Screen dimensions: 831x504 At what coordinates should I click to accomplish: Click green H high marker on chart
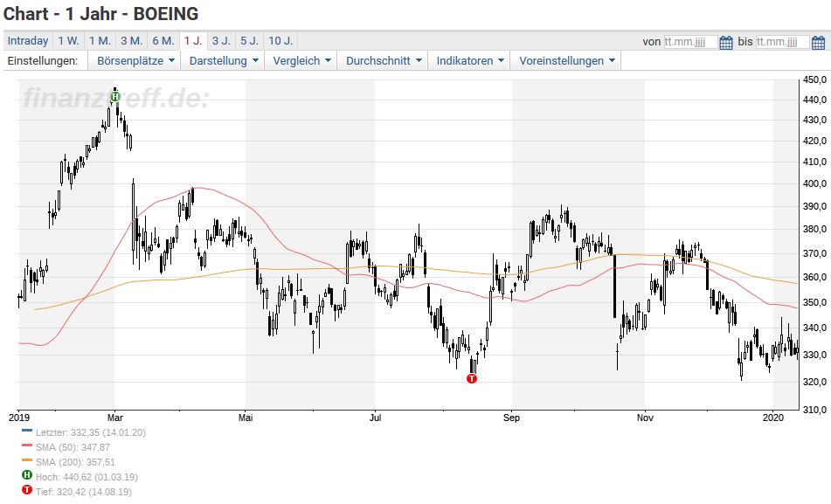115,96
